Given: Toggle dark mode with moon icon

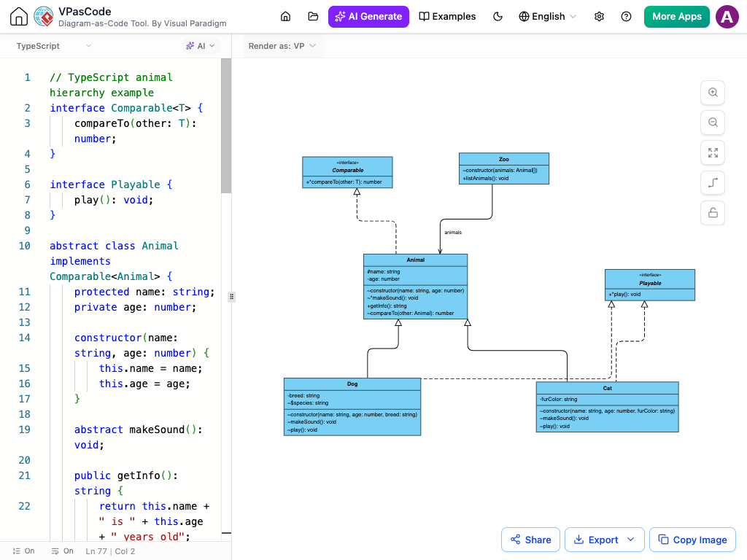Looking at the screenshot, I should (x=498, y=17).
